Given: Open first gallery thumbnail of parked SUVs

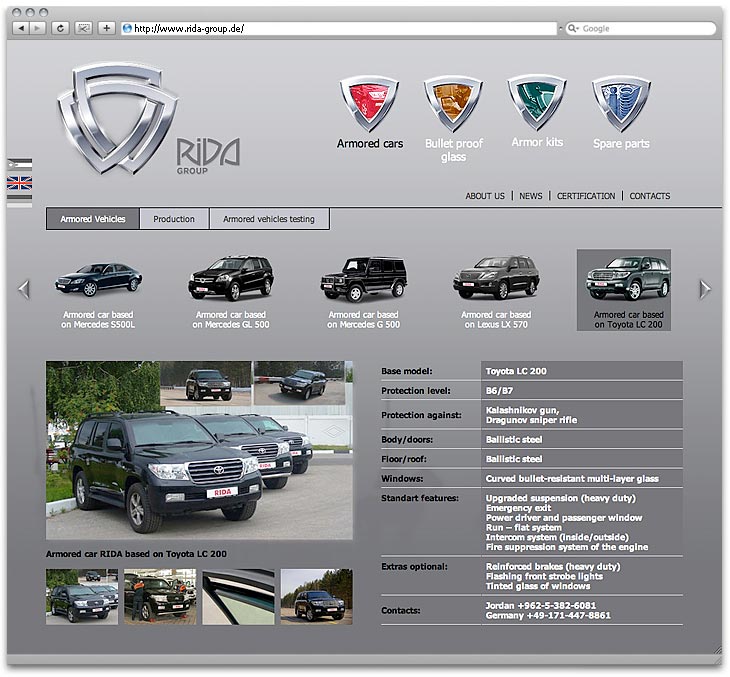Looking at the screenshot, I should tap(81, 596).
